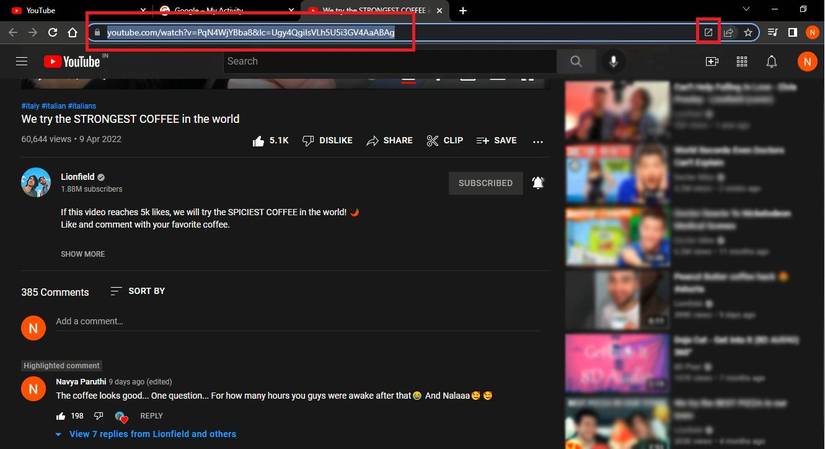Open the browser home page icon

(73, 33)
